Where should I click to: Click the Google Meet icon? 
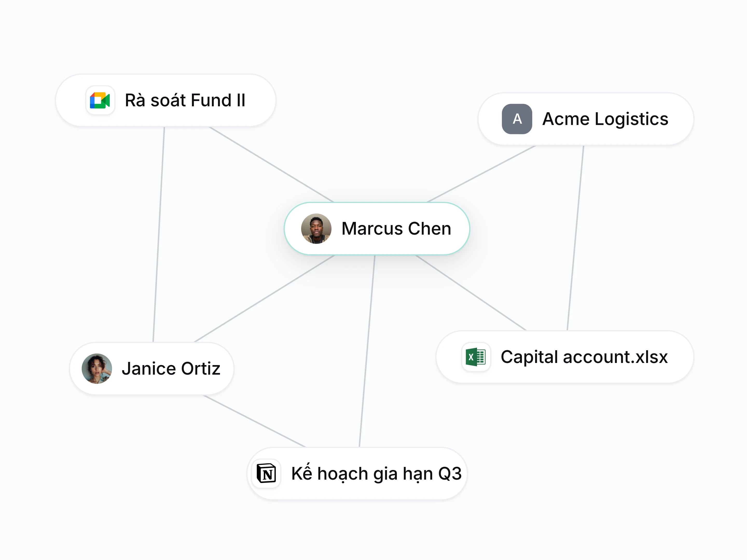coord(100,100)
